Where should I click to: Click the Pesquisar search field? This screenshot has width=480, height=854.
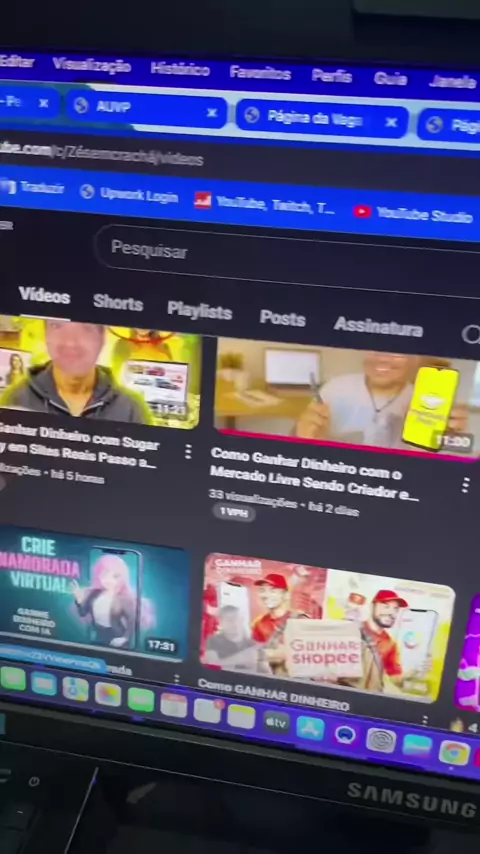pyautogui.click(x=287, y=259)
